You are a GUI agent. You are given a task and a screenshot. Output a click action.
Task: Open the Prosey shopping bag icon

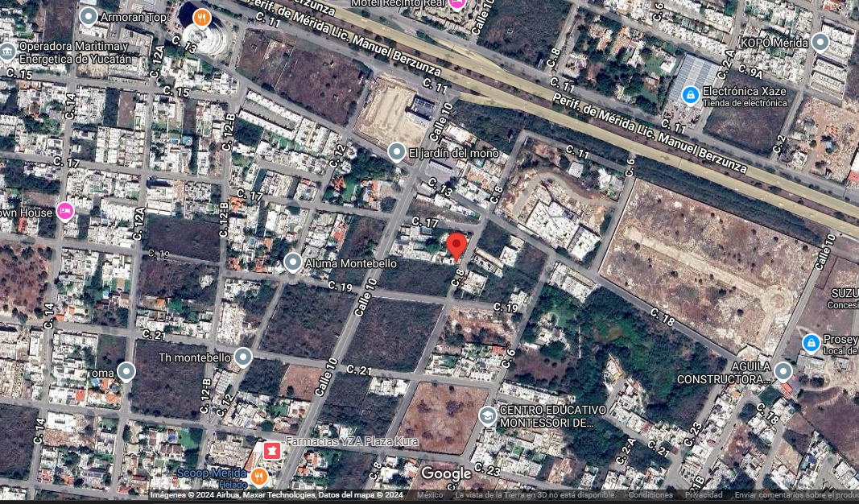click(x=811, y=344)
